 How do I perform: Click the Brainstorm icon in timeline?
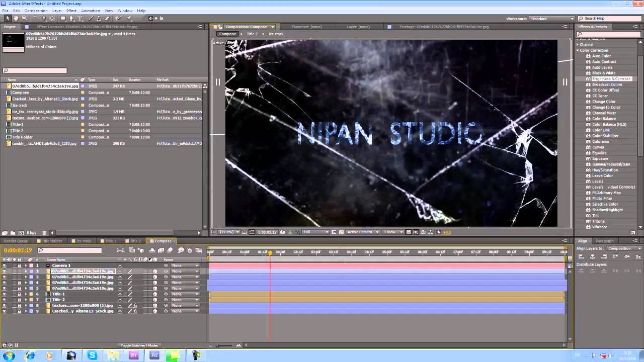(x=181, y=250)
